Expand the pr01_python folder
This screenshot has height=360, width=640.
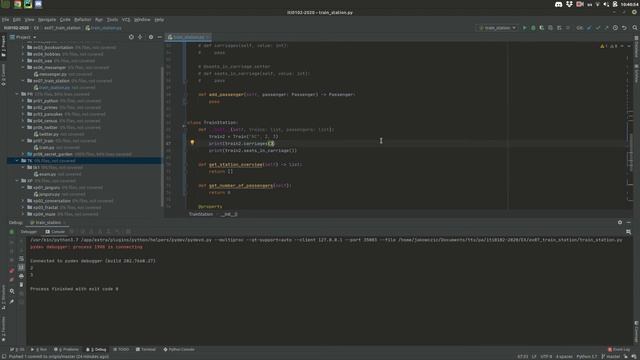23,101
